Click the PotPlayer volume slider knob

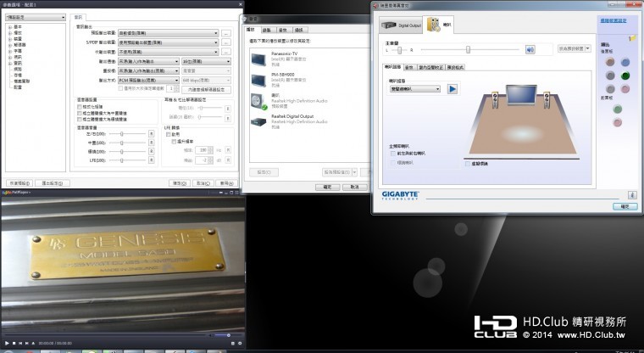pyautogui.click(x=229, y=335)
